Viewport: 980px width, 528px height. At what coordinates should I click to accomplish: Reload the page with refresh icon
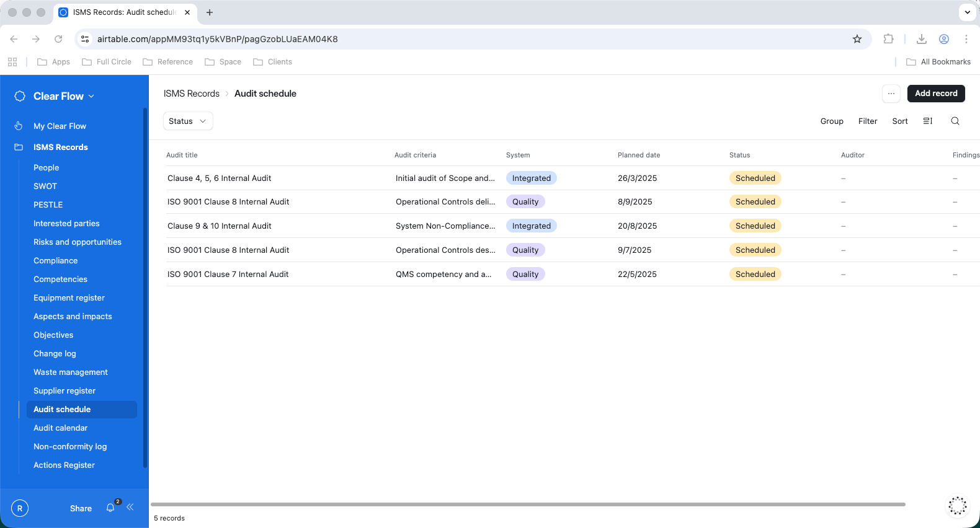click(58, 39)
